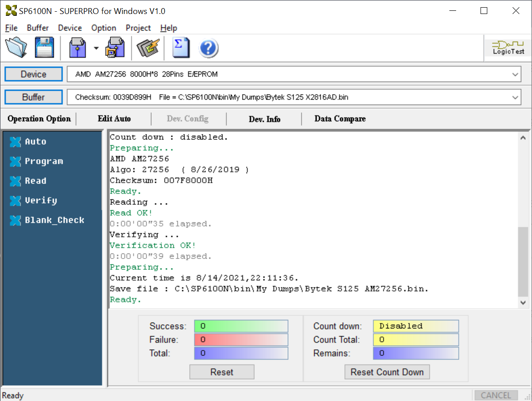This screenshot has height=401, width=532.
Task: Open the Help menu
Action: click(168, 28)
